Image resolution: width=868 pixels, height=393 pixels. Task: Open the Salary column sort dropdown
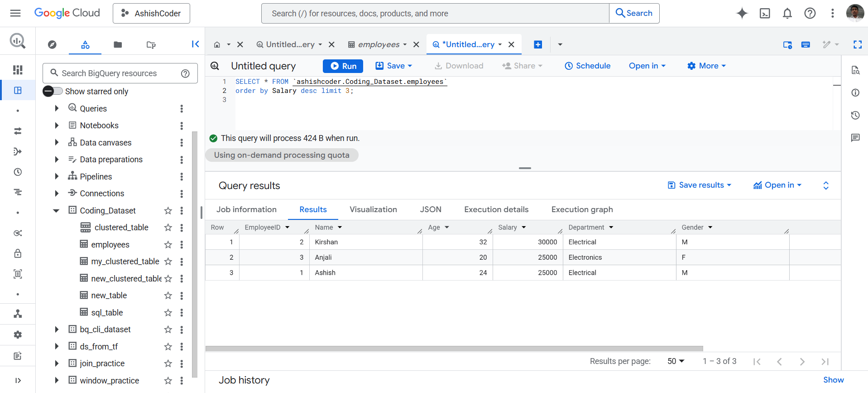(x=524, y=227)
